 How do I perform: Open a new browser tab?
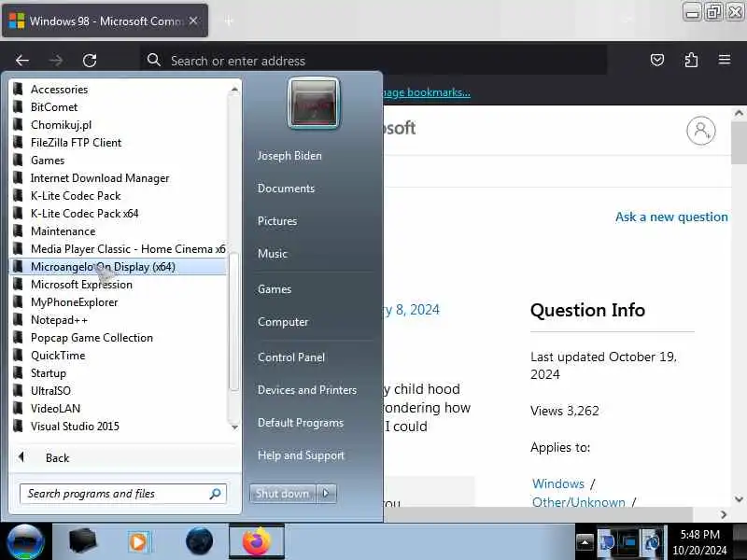click(x=229, y=21)
